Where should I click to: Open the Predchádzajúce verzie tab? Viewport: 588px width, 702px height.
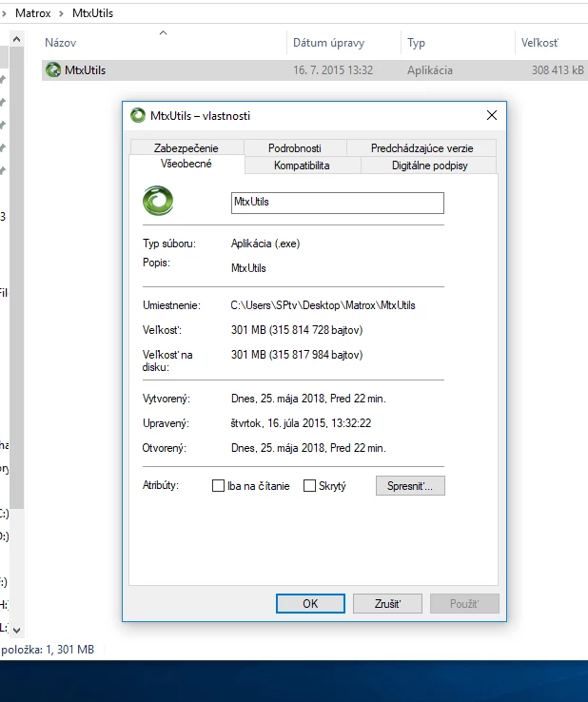[x=421, y=147]
